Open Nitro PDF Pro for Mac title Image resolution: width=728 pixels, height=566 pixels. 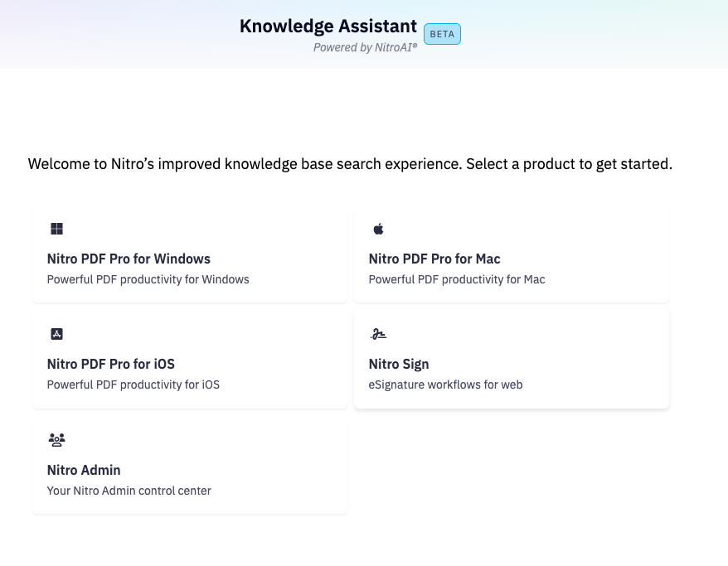tap(434, 259)
